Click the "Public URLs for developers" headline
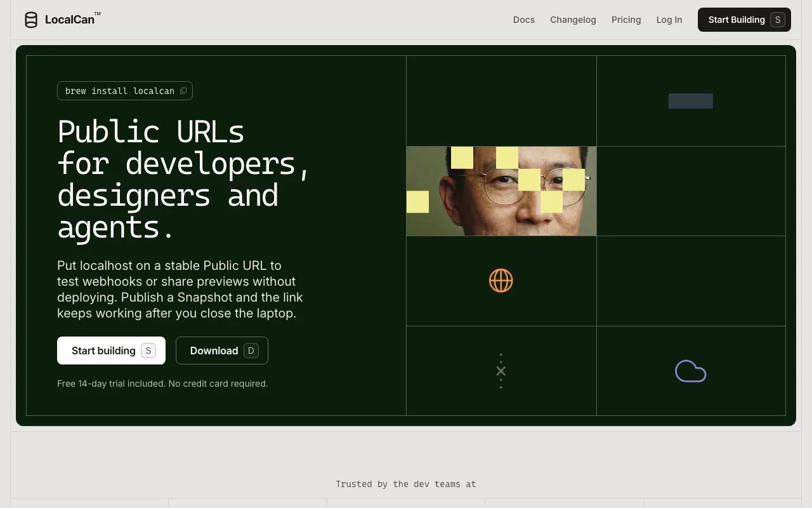Image resolution: width=812 pixels, height=508 pixels. coord(183,179)
